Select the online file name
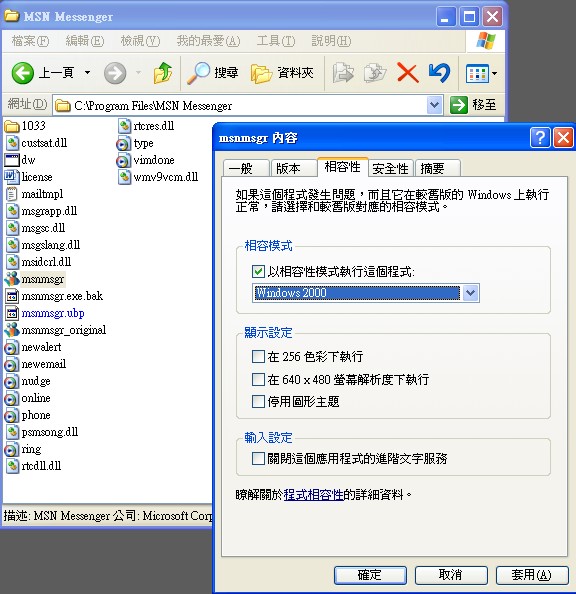Viewport: 576px width, 594px height. (36, 398)
